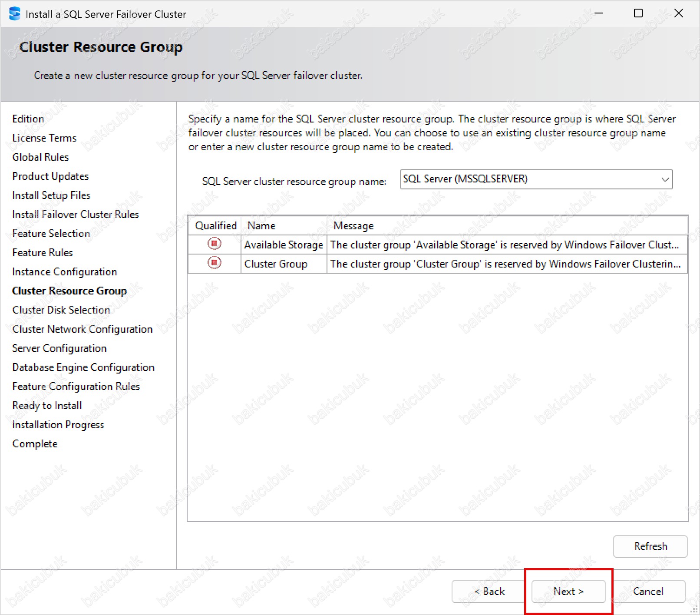Maximize the installer window
The image size is (700, 615).
point(638,13)
